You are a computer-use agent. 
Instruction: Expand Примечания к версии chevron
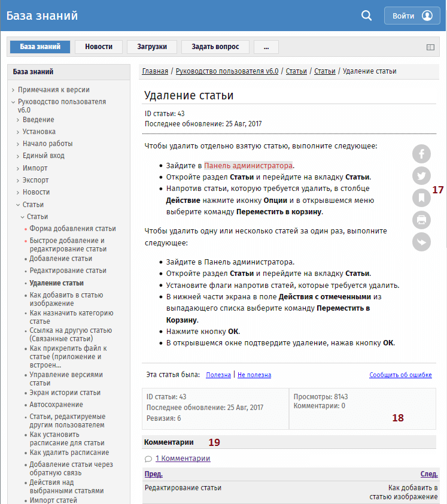click(x=13, y=90)
